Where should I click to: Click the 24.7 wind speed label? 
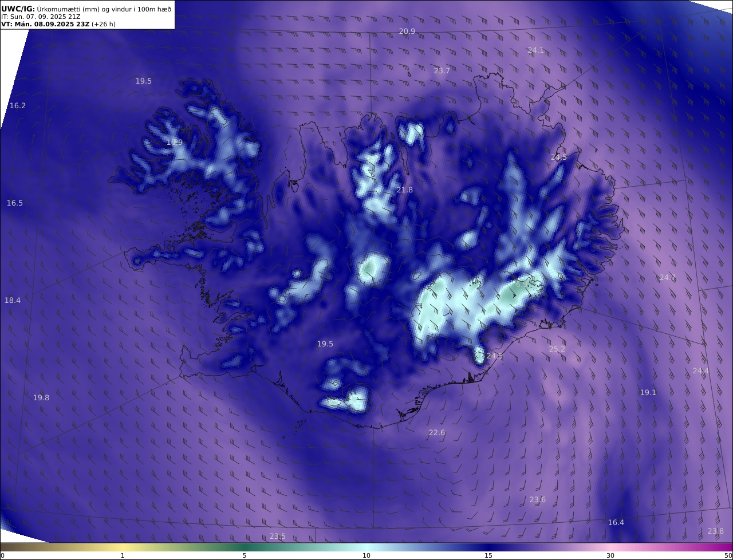668,277
